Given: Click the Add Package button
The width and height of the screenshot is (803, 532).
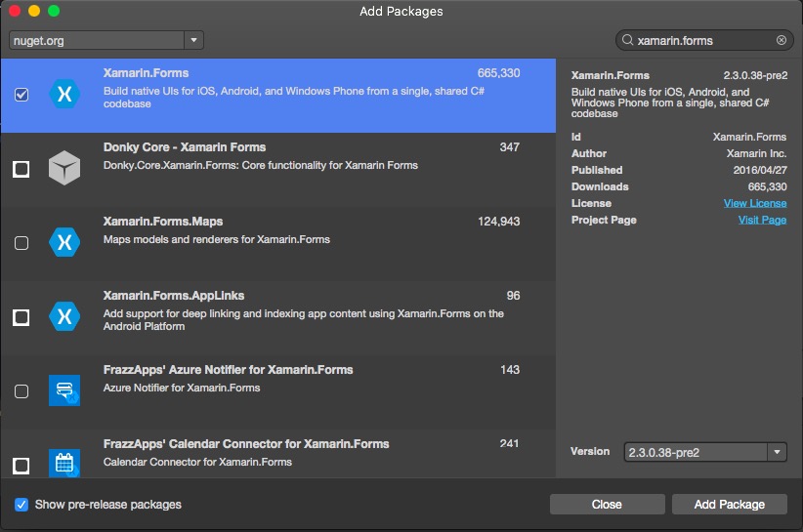Looking at the screenshot, I should [730, 505].
